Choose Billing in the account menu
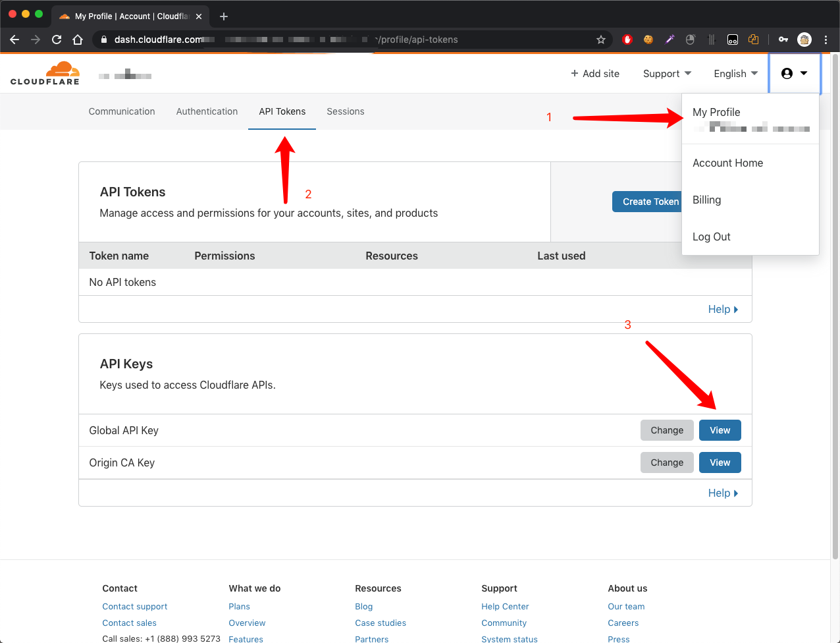Viewport: 840px width, 643px height. coord(706,200)
